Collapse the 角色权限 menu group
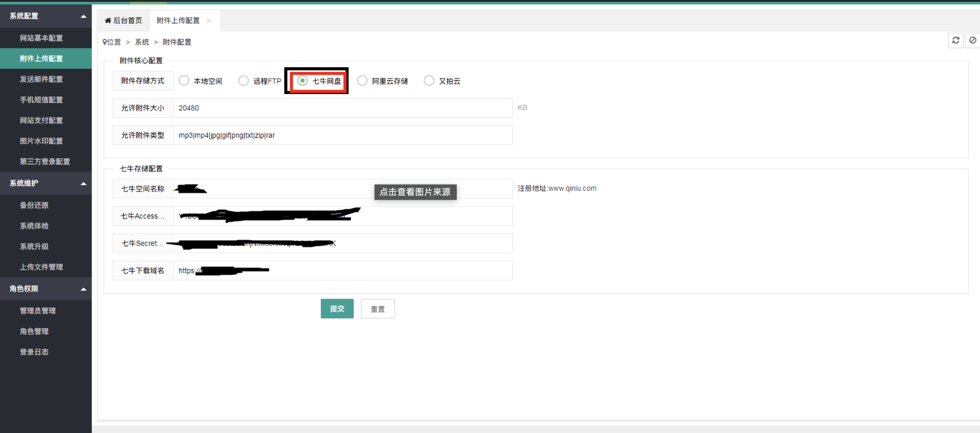The height and width of the screenshot is (433, 980). [x=84, y=289]
